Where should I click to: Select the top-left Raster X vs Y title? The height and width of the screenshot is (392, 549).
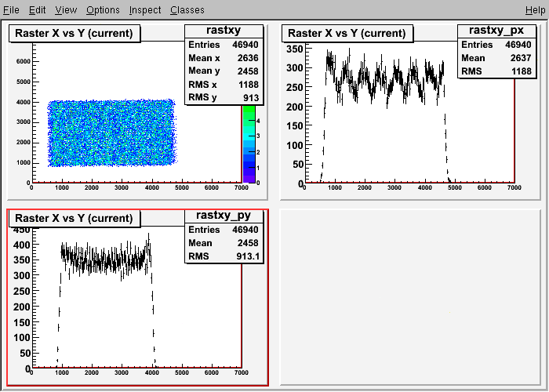(x=75, y=33)
